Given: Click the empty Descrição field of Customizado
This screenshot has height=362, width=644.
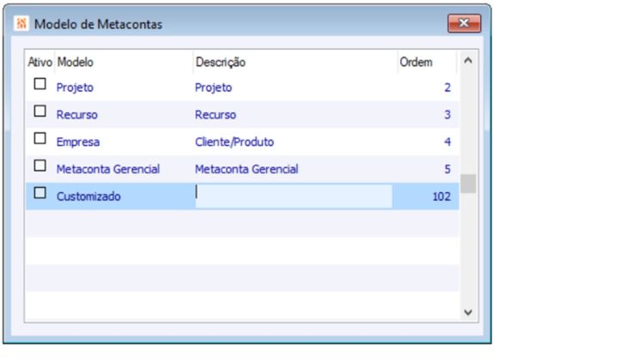Looking at the screenshot, I should [294, 196].
